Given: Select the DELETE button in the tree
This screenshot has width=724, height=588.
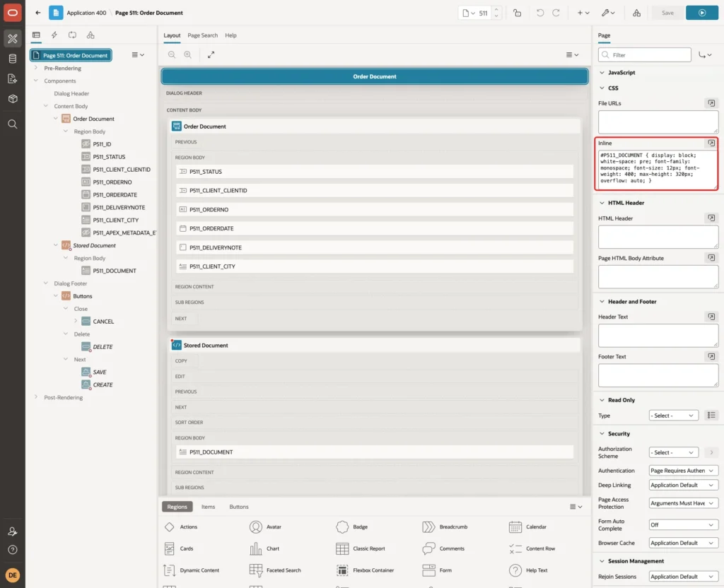Looking at the screenshot, I should coord(103,347).
